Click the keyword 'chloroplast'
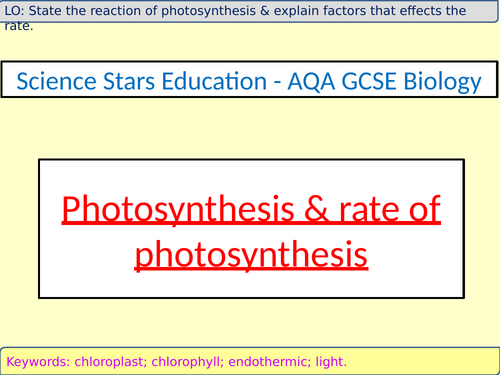This screenshot has width=500, height=375. (x=110, y=362)
